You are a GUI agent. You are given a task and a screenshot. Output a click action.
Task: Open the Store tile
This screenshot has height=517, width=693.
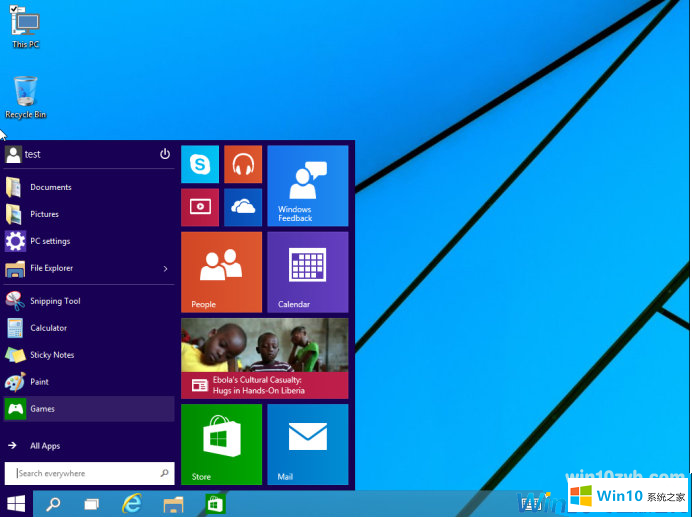click(x=221, y=444)
